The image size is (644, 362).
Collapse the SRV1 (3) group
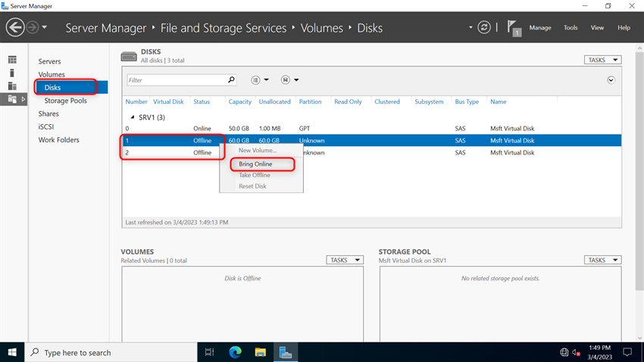pos(133,117)
